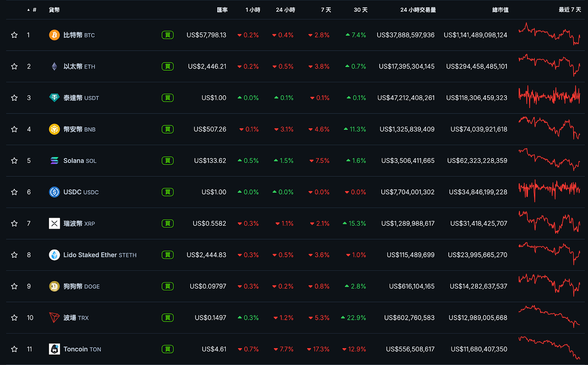
Task: Open the 泰達幣 USDT coin page
Action: click(81, 98)
